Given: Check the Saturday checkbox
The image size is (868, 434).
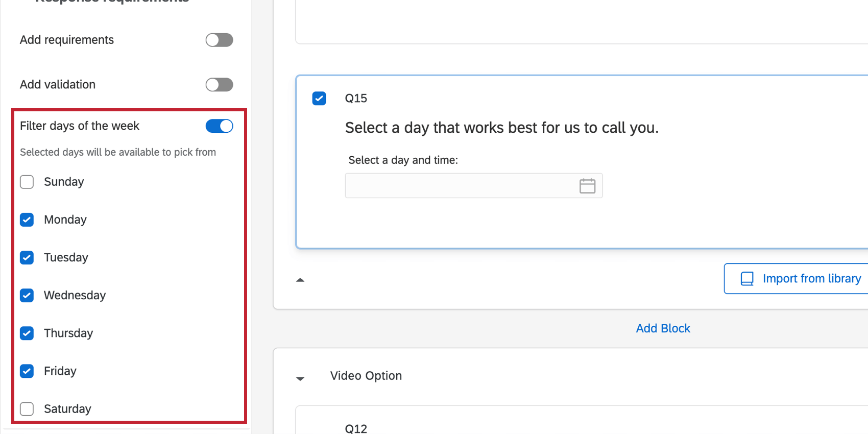Looking at the screenshot, I should 27,409.
